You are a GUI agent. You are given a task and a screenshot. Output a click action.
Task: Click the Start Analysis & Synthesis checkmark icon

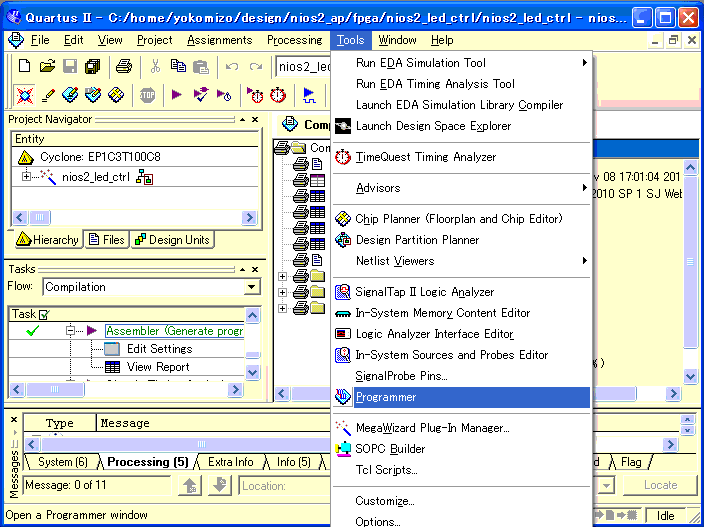point(200,95)
